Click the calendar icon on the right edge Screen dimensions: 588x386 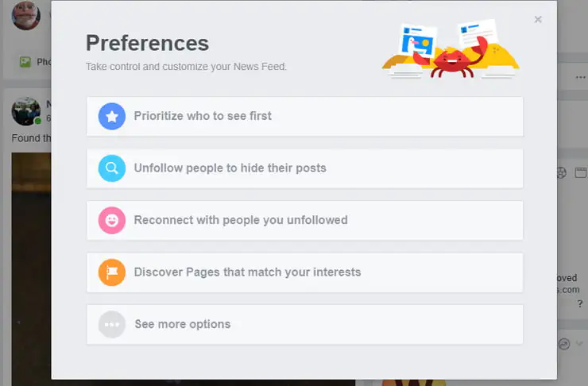pos(581,172)
